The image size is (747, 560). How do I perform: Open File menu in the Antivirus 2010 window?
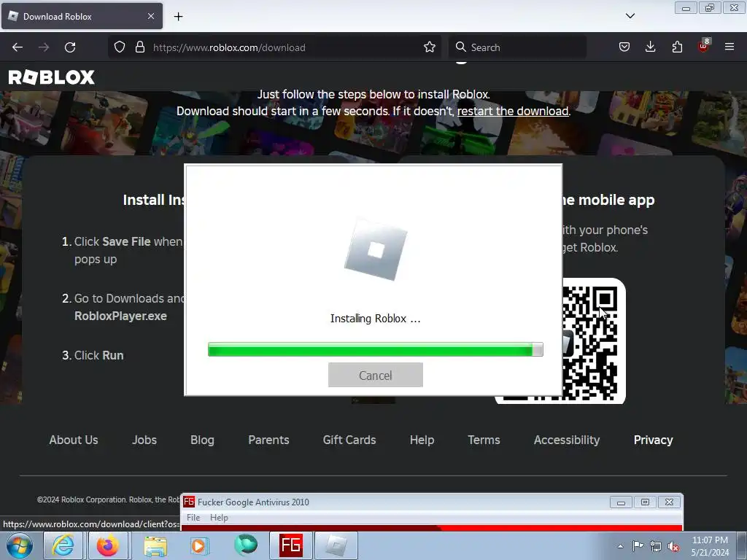[193, 518]
